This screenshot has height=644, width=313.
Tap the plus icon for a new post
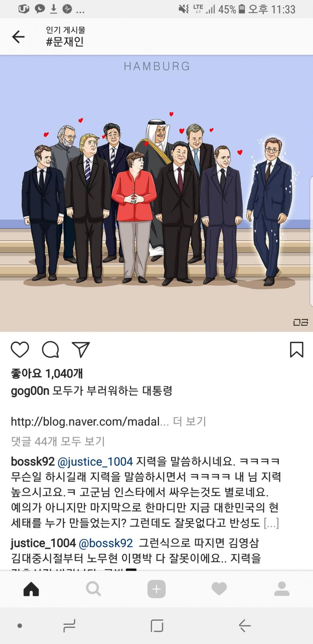[x=156, y=589]
